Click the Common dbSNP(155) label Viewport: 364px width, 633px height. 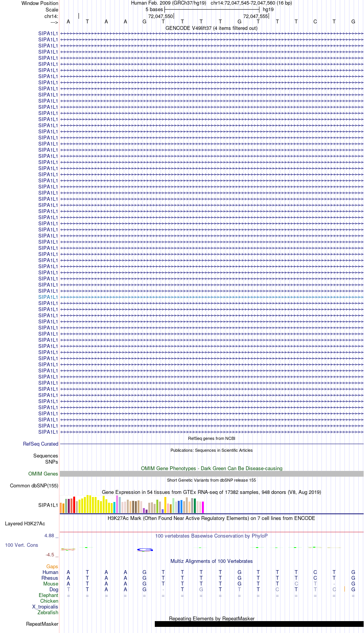[x=34, y=485]
